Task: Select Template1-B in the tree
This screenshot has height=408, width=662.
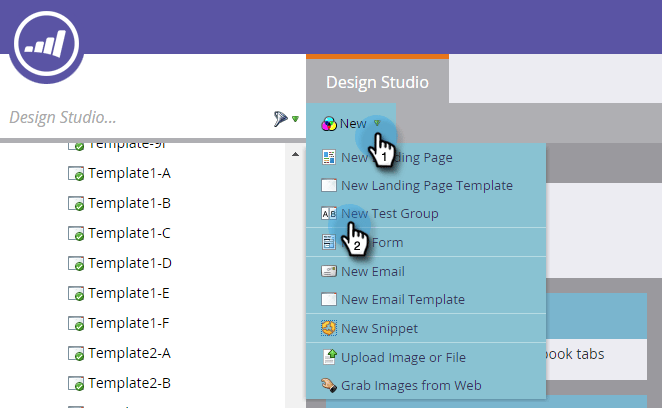Action: pyautogui.click(x=129, y=203)
